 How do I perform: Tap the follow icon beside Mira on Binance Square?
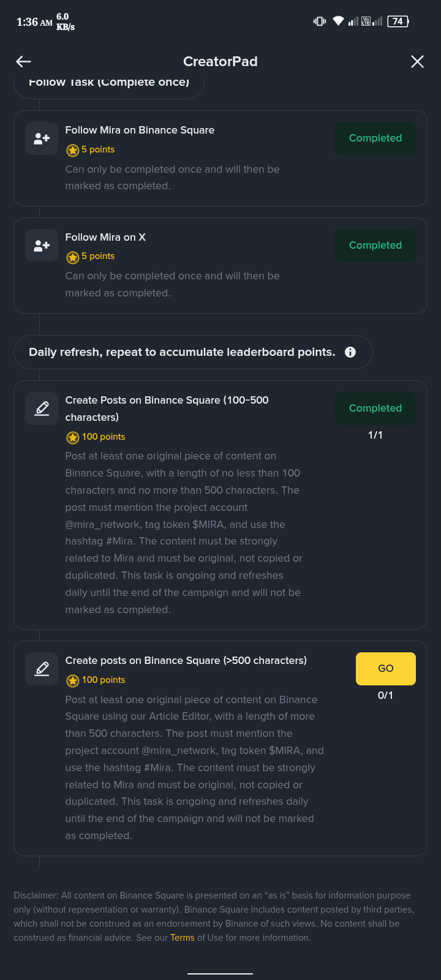pos(42,138)
